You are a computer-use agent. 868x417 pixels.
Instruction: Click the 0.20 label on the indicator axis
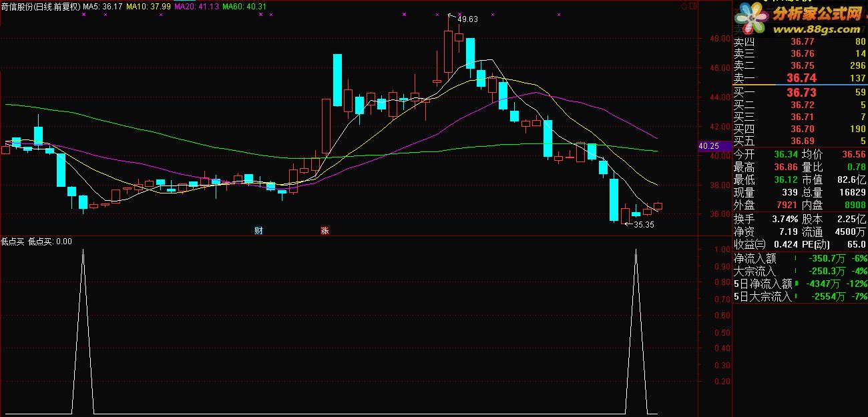722,382
